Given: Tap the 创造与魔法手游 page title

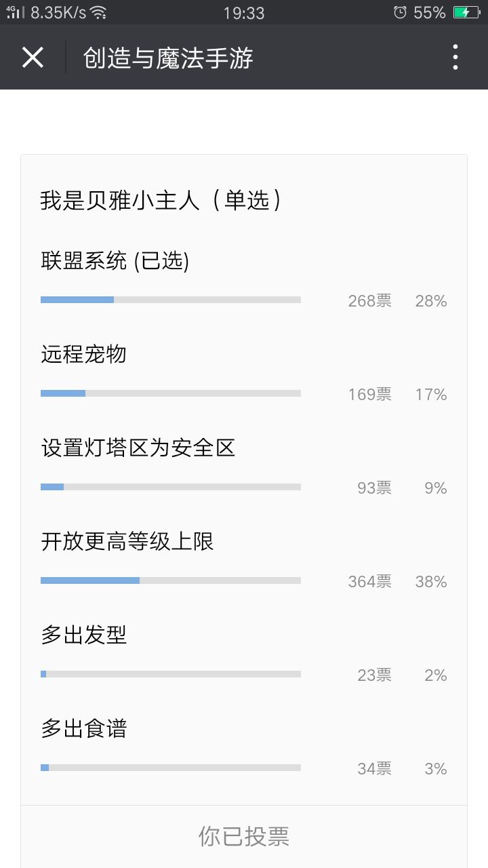Looking at the screenshot, I should (168, 58).
